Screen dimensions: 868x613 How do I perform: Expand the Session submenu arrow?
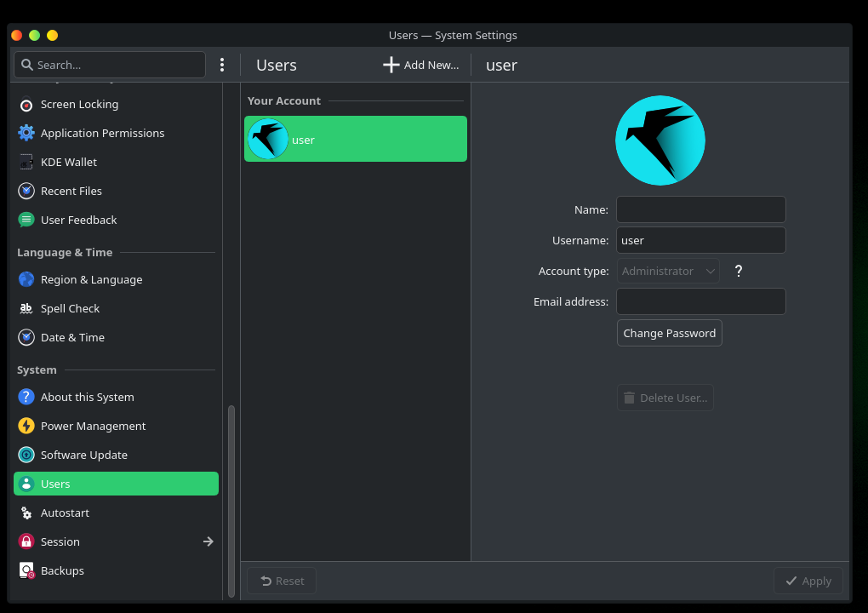pyautogui.click(x=208, y=542)
